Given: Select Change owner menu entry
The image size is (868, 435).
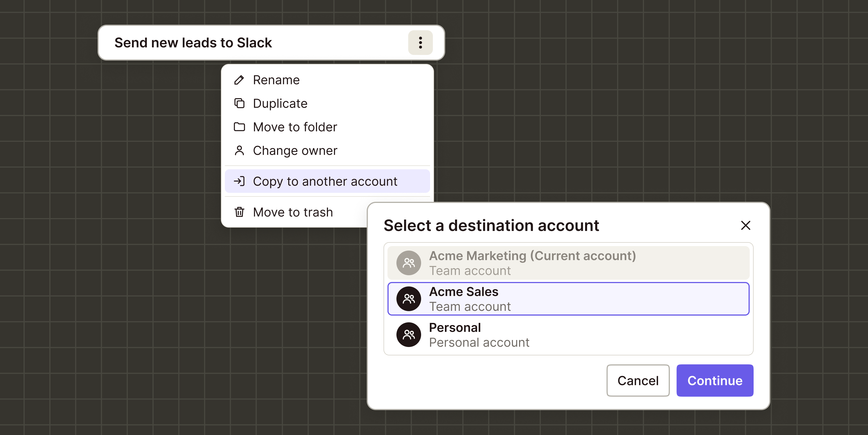Looking at the screenshot, I should [327, 150].
